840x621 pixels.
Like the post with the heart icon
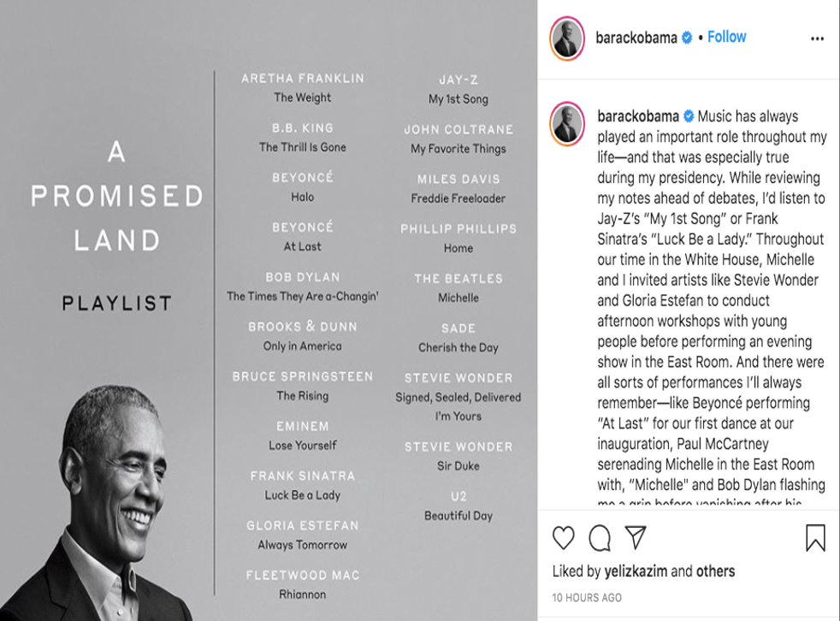564,537
